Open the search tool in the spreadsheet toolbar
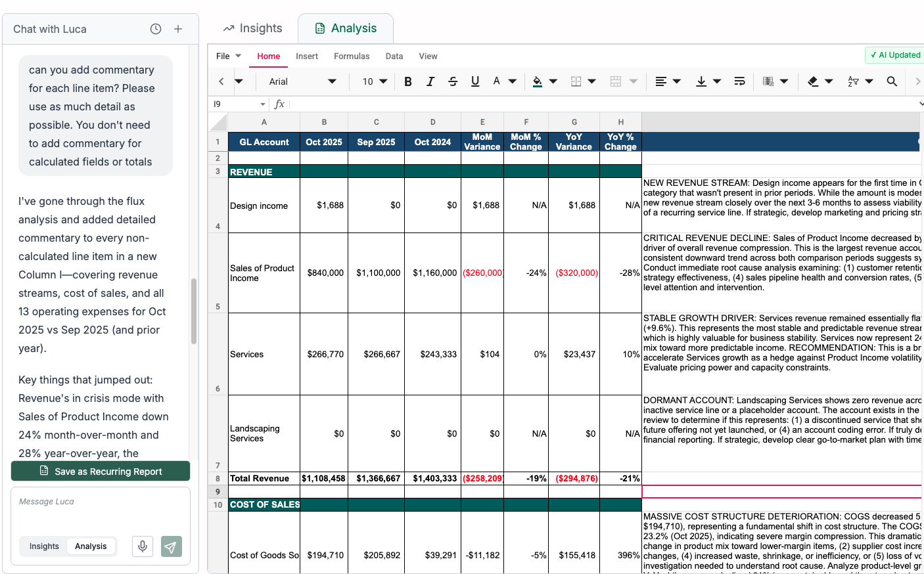Screen dimensions: 924x574 [892, 81]
